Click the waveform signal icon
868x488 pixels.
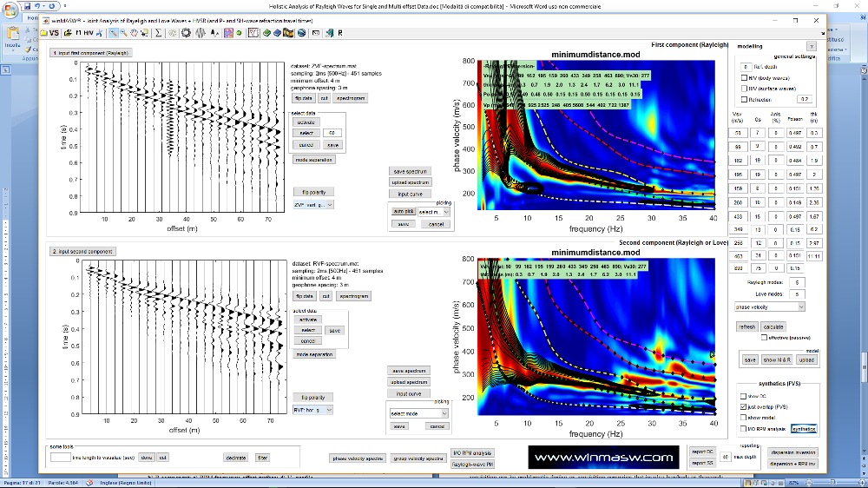pyautogui.click(x=201, y=33)
